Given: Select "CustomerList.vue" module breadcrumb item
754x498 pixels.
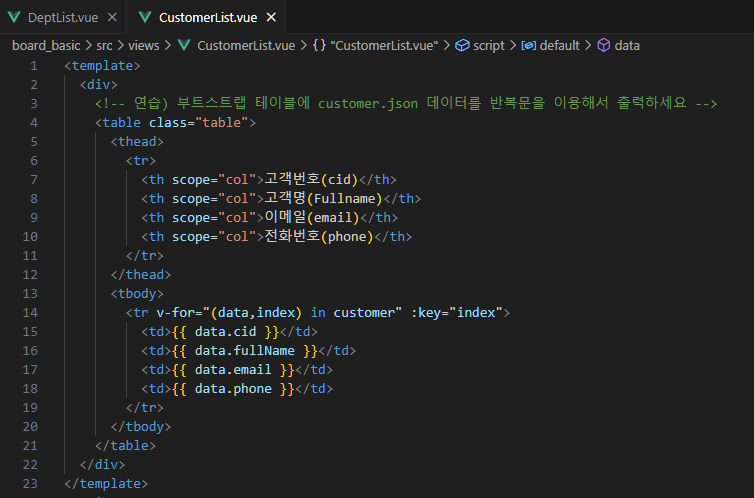Looking at the screenshot, I should click(x=384, y=46).
